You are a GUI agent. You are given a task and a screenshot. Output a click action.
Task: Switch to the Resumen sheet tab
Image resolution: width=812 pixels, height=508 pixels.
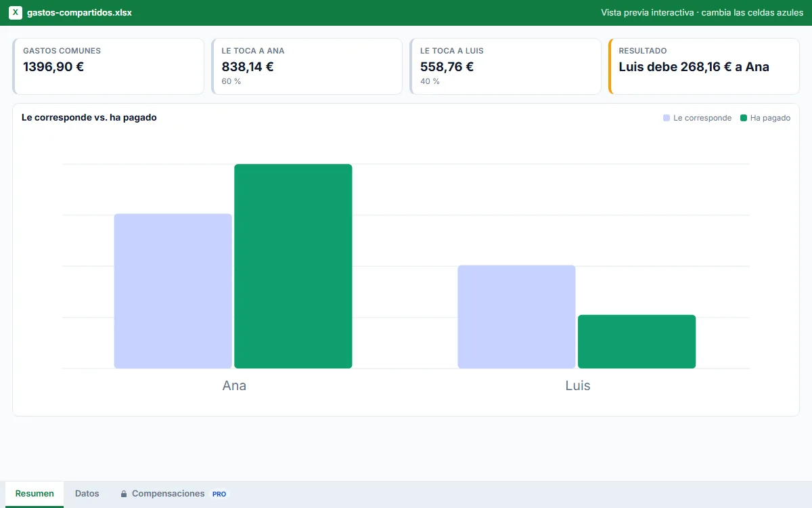[35, 494]
